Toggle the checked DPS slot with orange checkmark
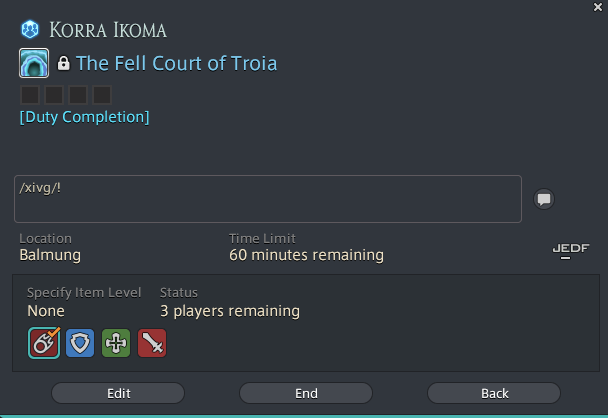This screenshot has width=608, height=418. point(44,343)
